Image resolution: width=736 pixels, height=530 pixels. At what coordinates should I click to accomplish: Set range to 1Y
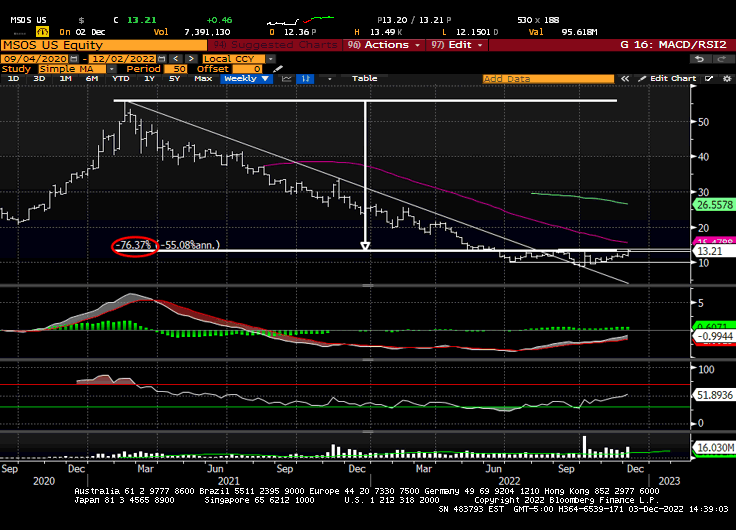tap(149, 78)
